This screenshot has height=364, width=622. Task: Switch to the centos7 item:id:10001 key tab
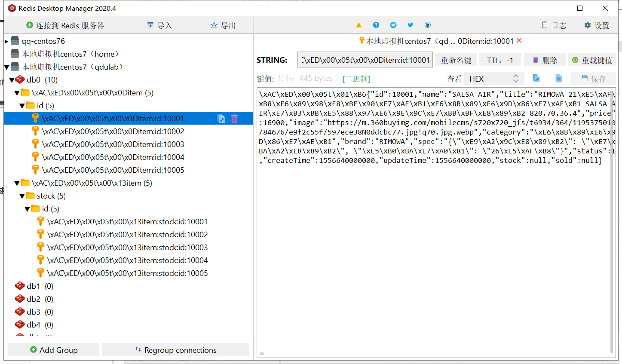pyautogui.click(x=436, y=41)
